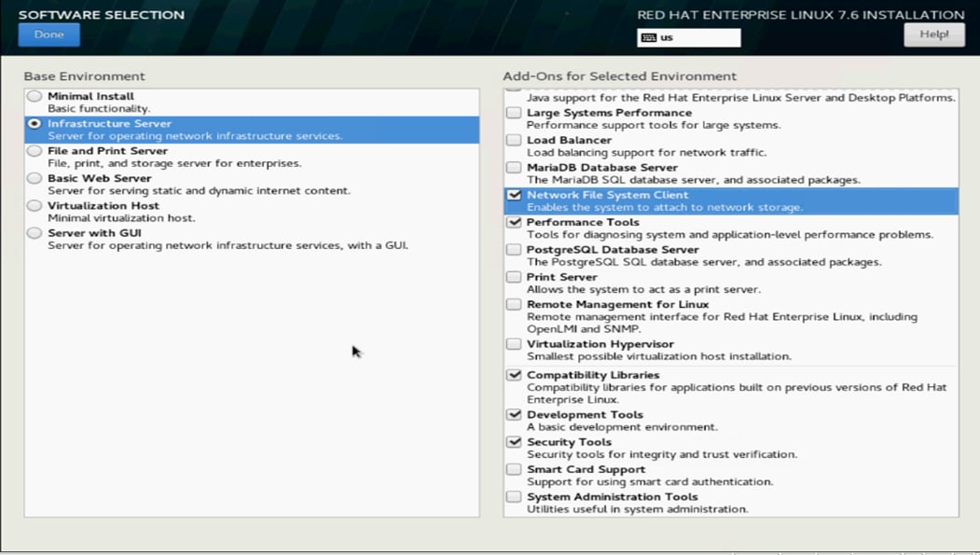Viewport: 980px width, 555px height.
Task: Click 'Support for using smart card authentication.' text
Action: 650,482
